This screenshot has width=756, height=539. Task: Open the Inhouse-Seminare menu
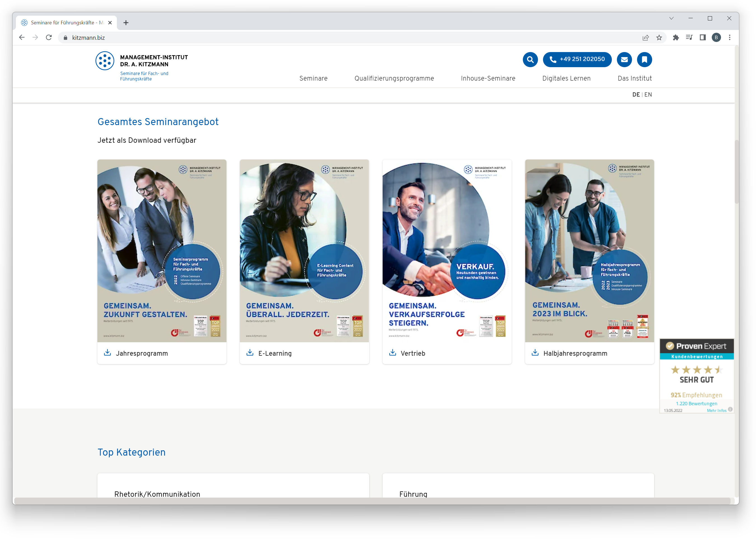tap(488, 78)
